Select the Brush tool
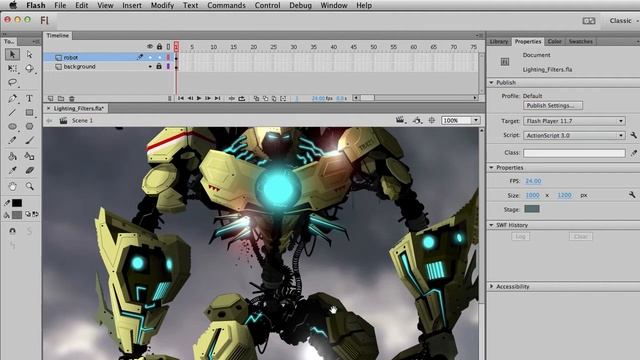The width and height of the screenshot is (640, 360). [29, 140]
